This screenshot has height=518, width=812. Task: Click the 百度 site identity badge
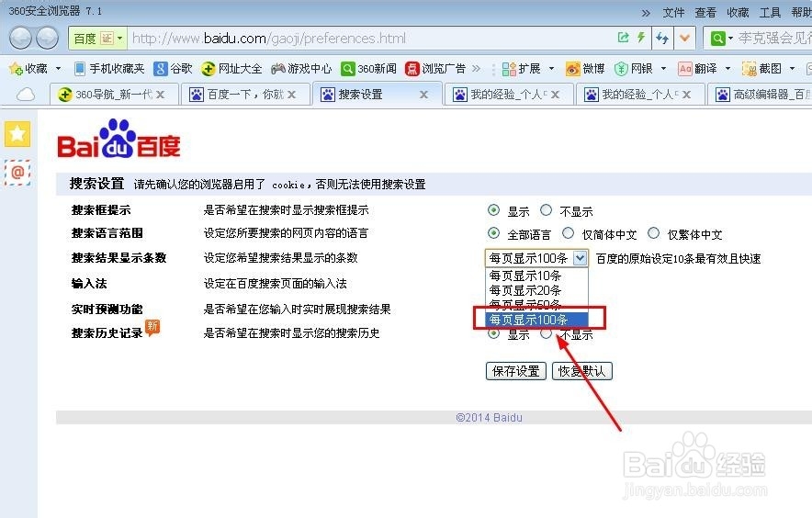tap(98, 39)
